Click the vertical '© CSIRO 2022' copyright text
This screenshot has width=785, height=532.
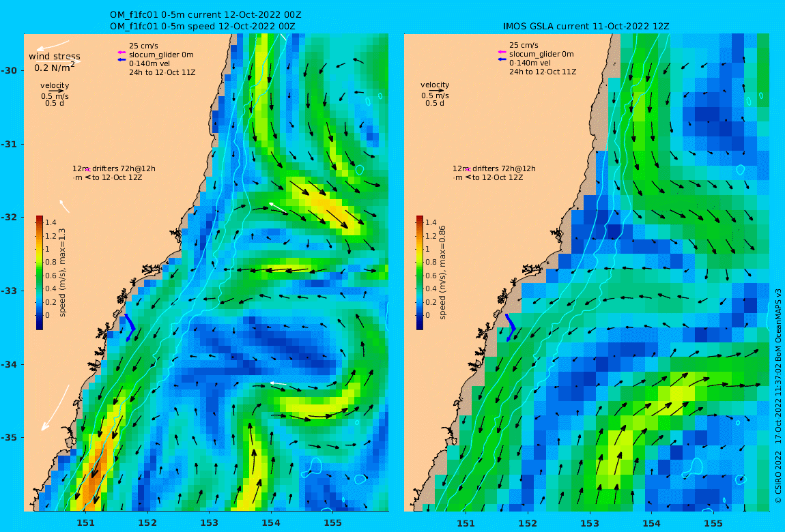(x=778, y=477)
